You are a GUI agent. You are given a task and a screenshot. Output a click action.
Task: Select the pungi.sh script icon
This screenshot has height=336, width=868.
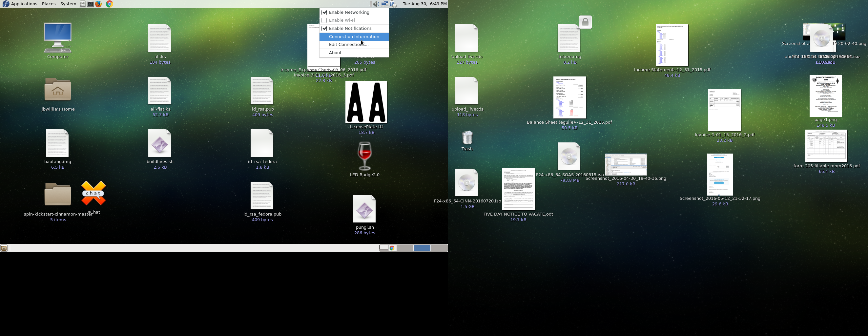pos(364,209)
